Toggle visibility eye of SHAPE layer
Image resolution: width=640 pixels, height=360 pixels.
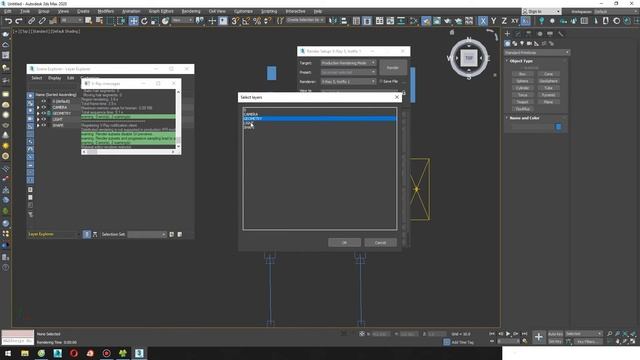pyautogui.click(x=44, y=125)
